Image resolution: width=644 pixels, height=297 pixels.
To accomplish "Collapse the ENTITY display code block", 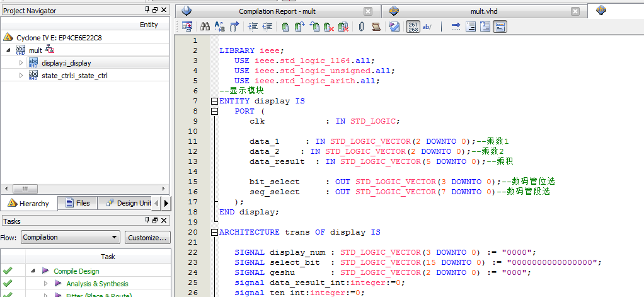I will tap(214, 101).
